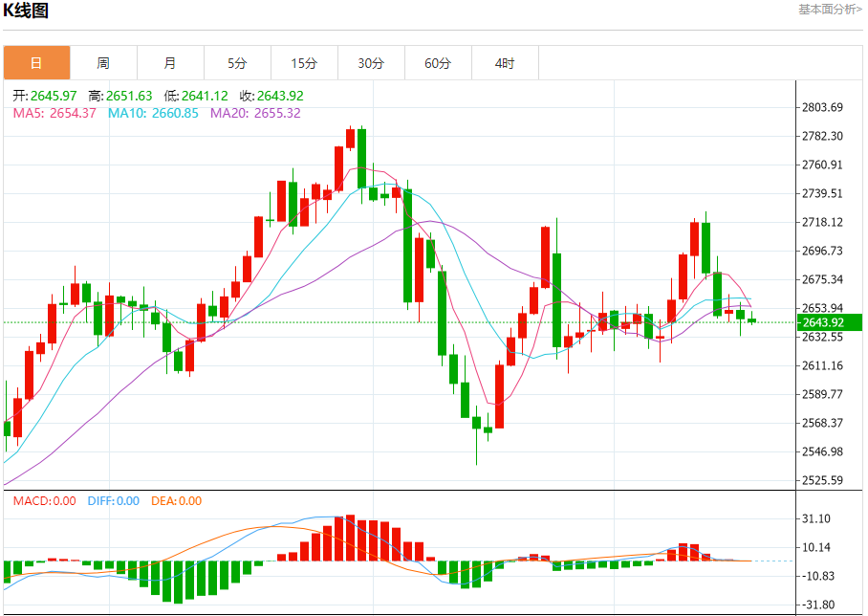Screen dimensions: 868x616
Task: Click the 2675.34 price axis label
Action: (823, 279)
